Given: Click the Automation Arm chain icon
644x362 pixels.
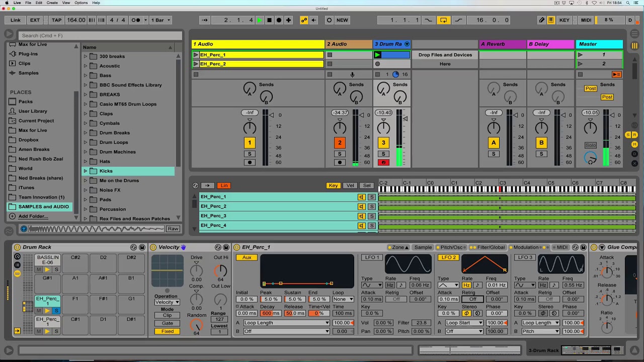Looking at the screenshot, I should coord(304,20).
